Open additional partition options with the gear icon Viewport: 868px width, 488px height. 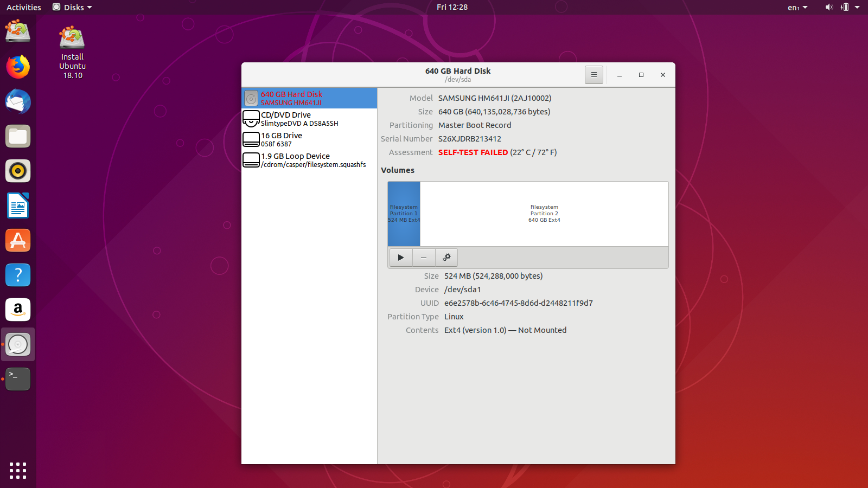point(446,257)
